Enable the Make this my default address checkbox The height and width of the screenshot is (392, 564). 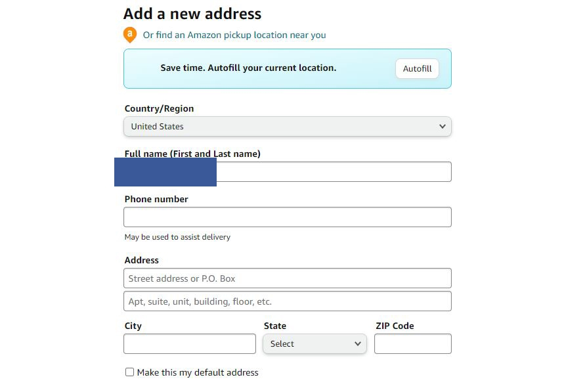tap(129, 372)
